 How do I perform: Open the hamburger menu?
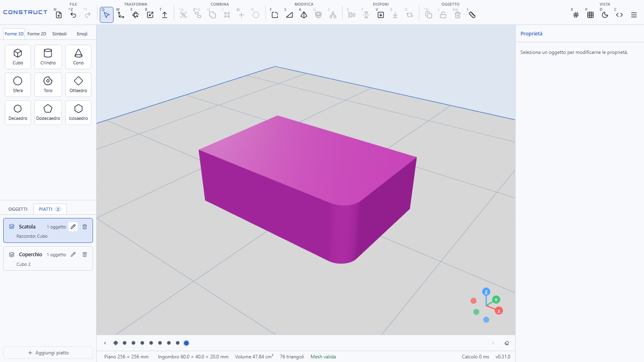coord(634,15)
